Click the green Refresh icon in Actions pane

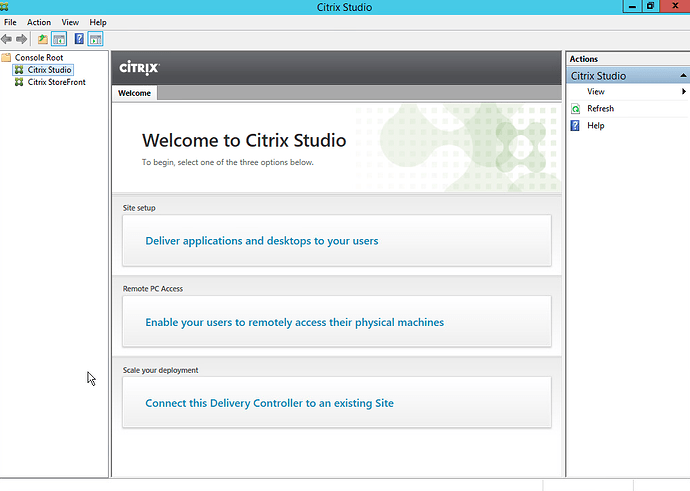click(575, 108)
